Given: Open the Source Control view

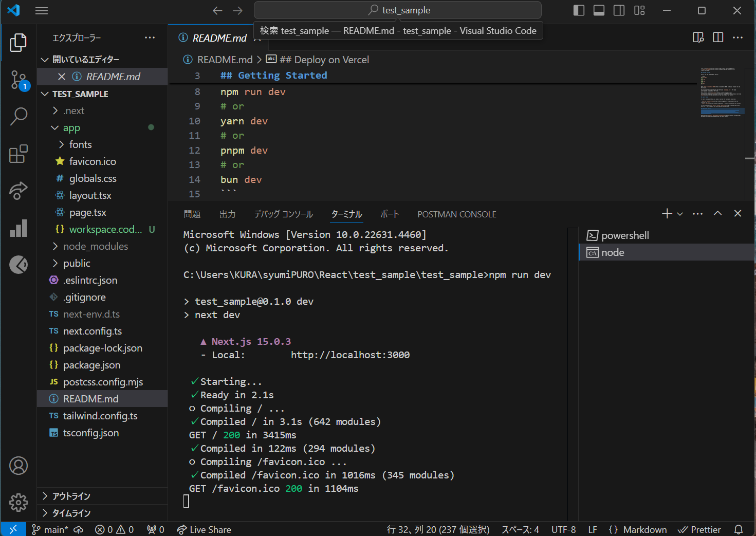Looking at the screenshot, I should 19,80.
